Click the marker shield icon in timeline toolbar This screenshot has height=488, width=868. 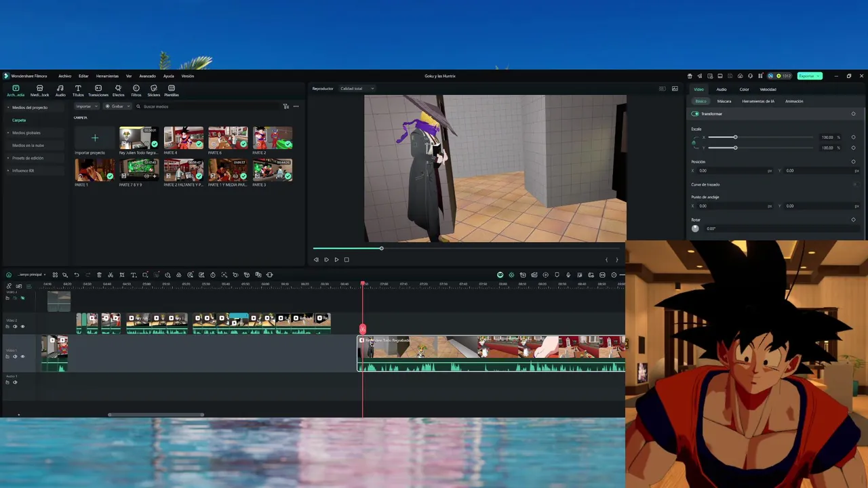click(557, 274)
